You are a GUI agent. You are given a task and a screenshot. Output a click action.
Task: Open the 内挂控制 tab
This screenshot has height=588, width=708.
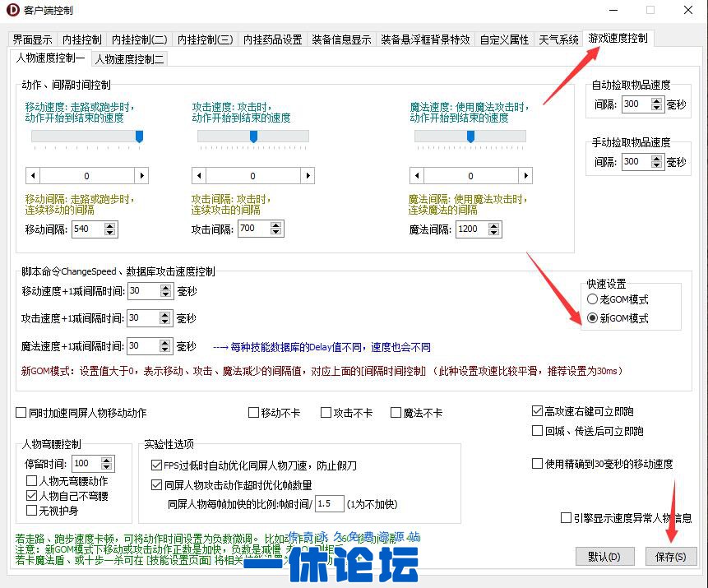[x=81, y=39]
